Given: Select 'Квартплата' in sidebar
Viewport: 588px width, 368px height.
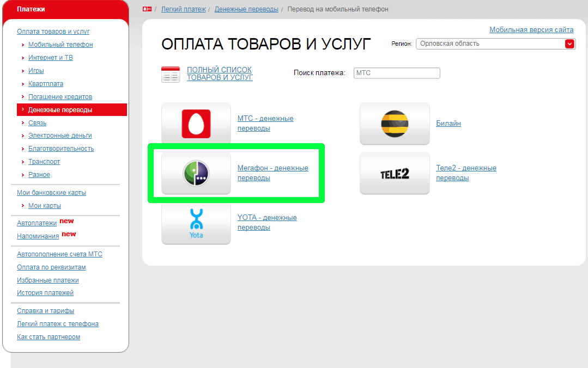Looking at the screenshot, I should coord(46,84).
